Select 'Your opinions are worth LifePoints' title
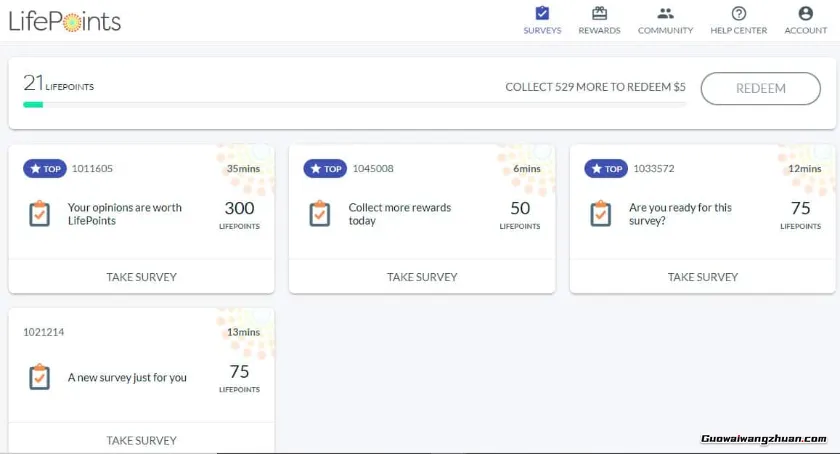The width and height of the screenshot is (840, 454). (125, 214)
